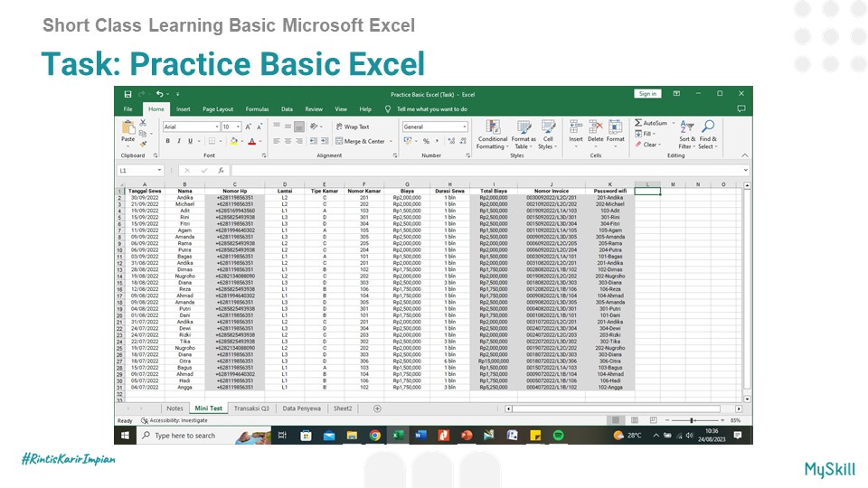Click the Center alignment icon
The width and height of the screenshot is (868, 488).
(x=288, y=141)
